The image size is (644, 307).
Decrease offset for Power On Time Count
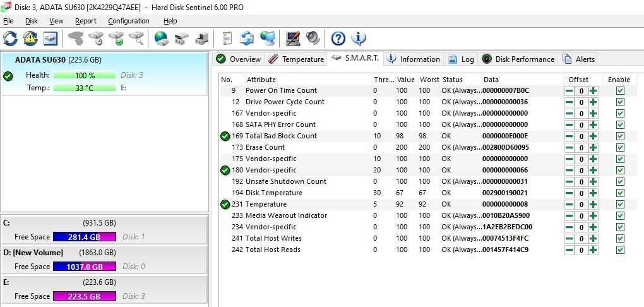coord(569,91)
